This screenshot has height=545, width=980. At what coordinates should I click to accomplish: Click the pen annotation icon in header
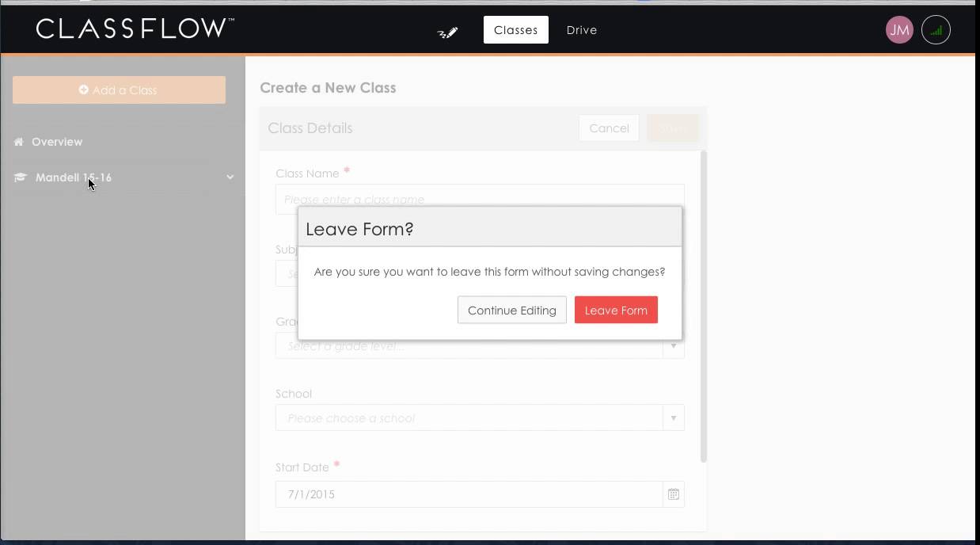(x=447, y=32)
